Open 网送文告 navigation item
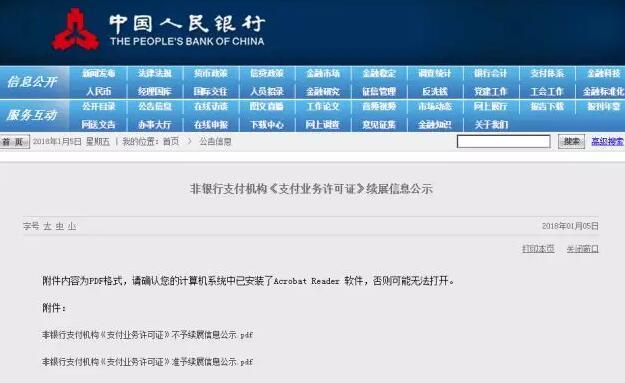Screen dimensions: 625x383 98,125
